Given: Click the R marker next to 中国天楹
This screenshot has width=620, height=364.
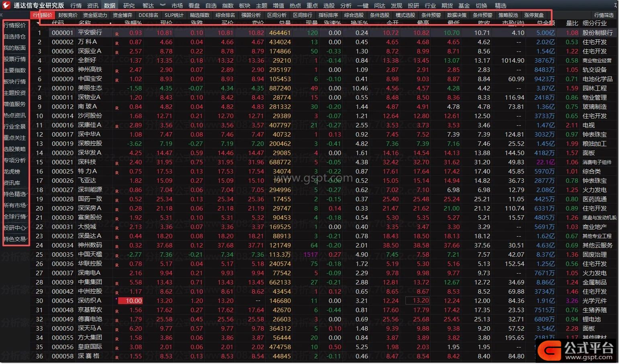Looking at the screenshot, I should [117, 256].
